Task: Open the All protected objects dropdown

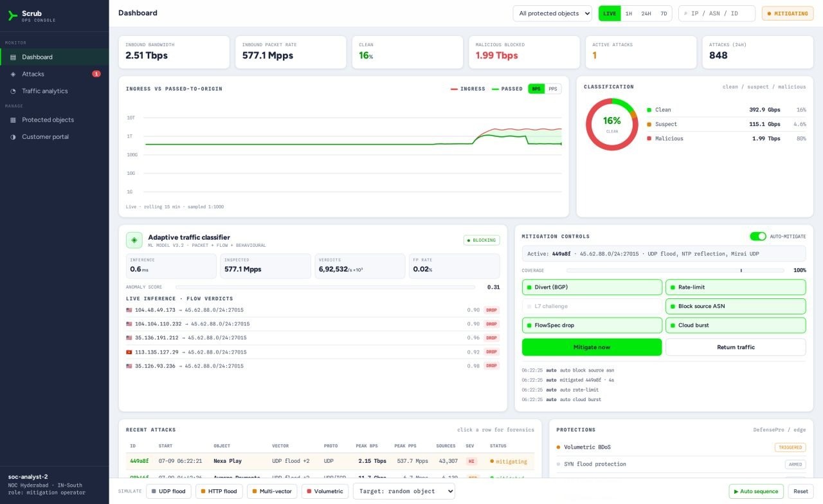Action: coord(552,14)
